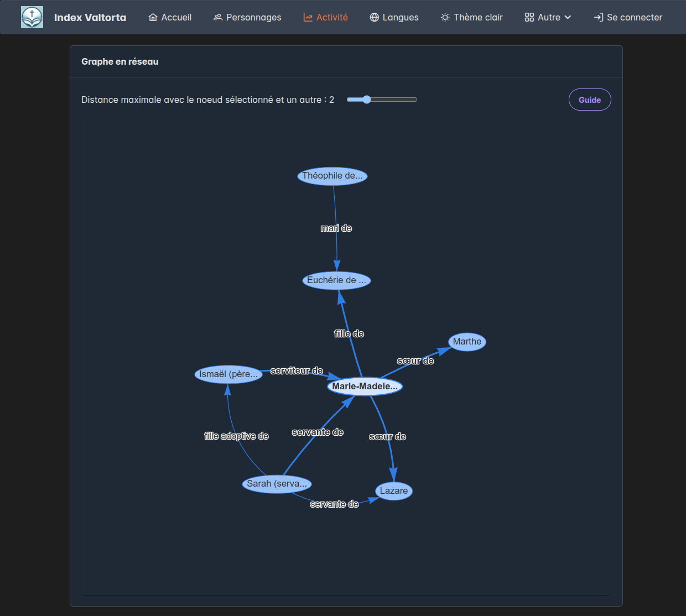
Task: Click the Index Valtorta logo icon
Action: click(32, 17)
